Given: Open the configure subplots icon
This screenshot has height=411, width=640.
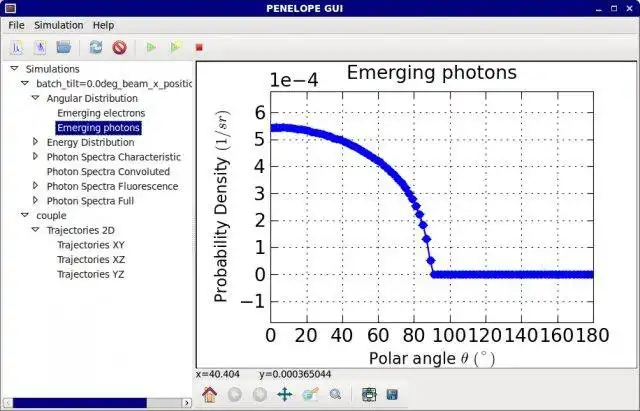Looking at the screenshot, I should click(369, 394).
